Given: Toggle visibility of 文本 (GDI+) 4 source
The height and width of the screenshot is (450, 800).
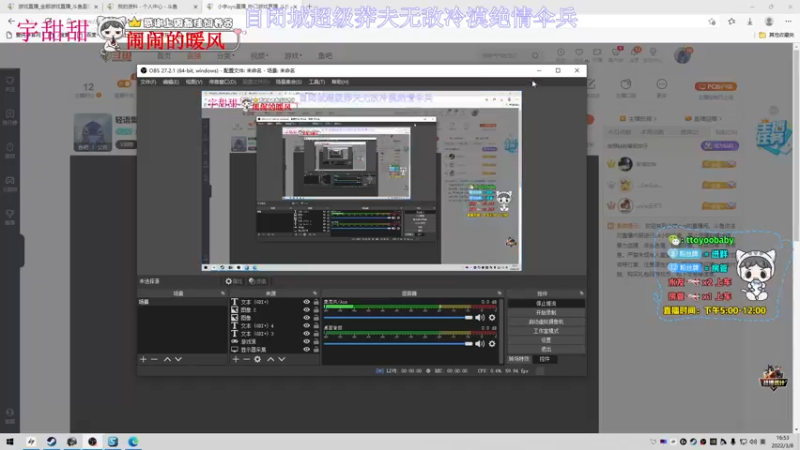Looking at the screenshot, I should [306, 326].
